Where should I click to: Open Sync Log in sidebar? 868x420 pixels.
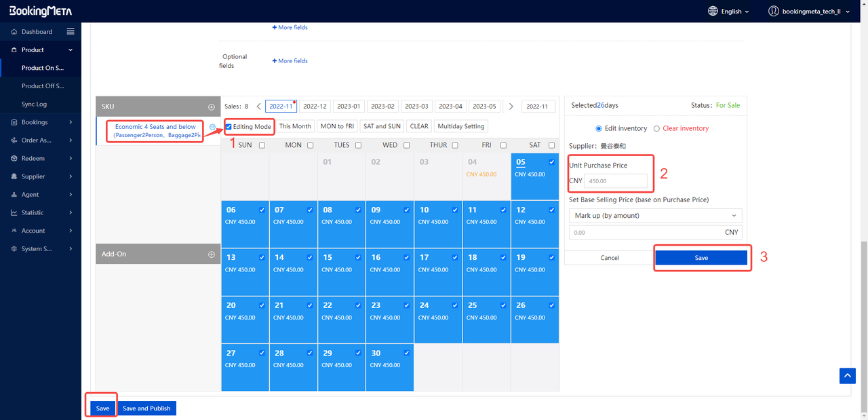point(34,104)
